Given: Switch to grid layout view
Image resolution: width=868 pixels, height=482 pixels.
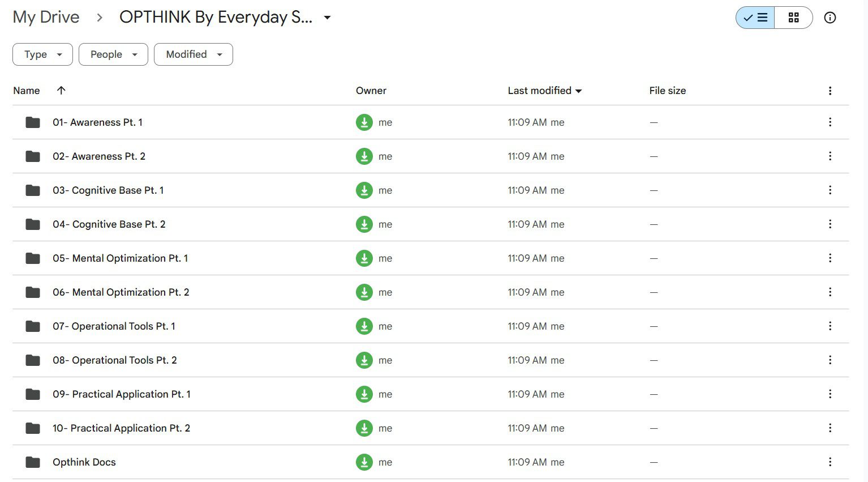Looking at the screenshot, I should [x=793, y=18].
